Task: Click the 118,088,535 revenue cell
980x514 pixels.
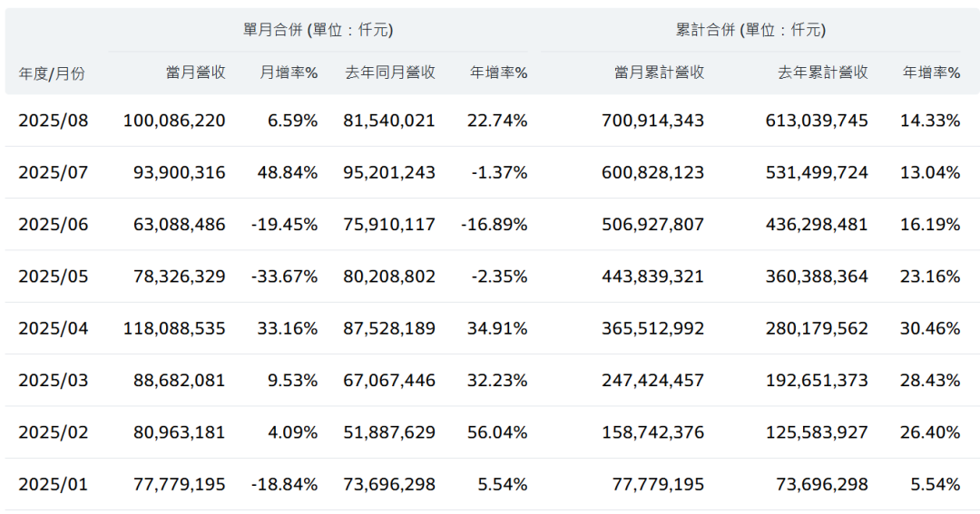Action: point(174,328)
